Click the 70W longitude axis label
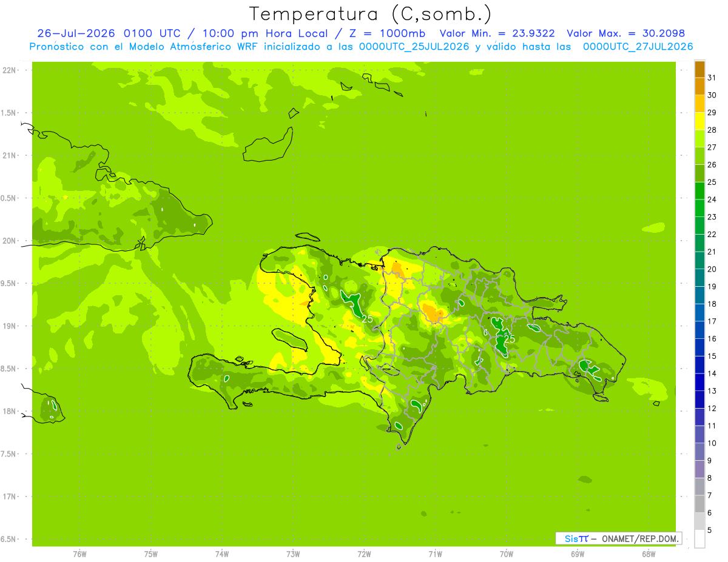 click(x=507, y=554)
